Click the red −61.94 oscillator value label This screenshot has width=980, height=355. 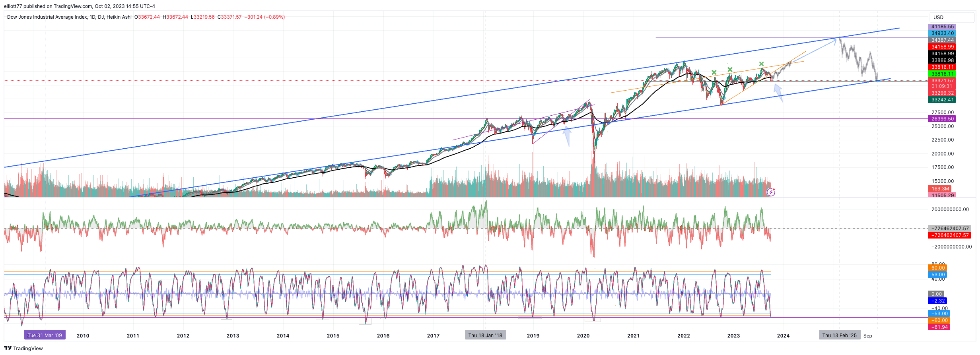pos(939,327)
